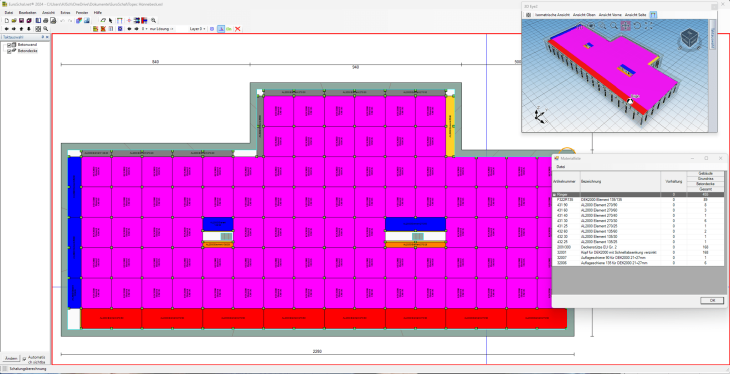Click the rotate tool in 3D view
Viewport: 730px width, 374px height.
point(637,26)
